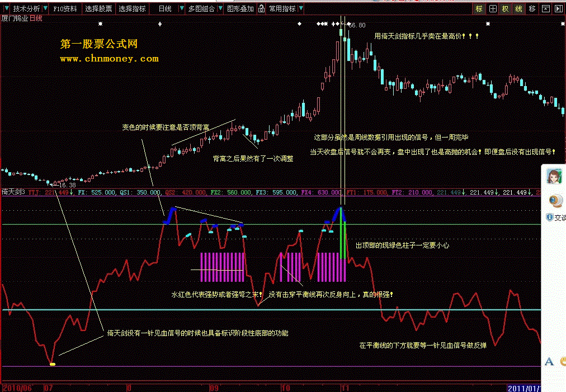Click 选择指标 in the toolbar
The width and height of the screenshot is (566, 392).
tap(132, 8)
